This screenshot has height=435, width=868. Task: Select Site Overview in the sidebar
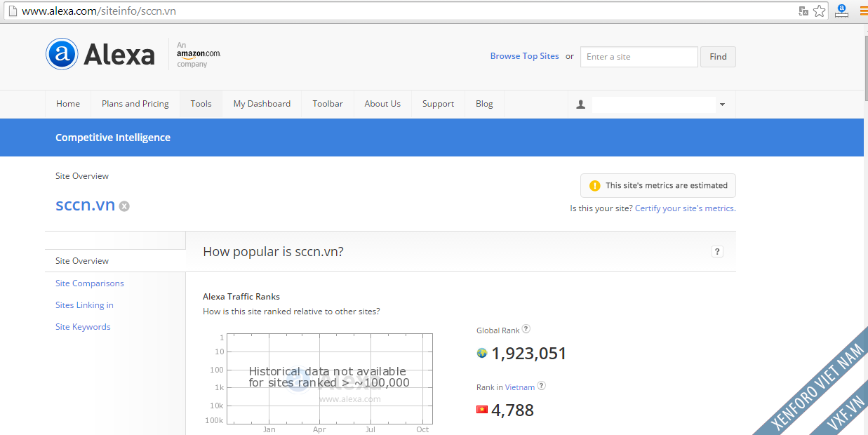[x=82, y=261]
